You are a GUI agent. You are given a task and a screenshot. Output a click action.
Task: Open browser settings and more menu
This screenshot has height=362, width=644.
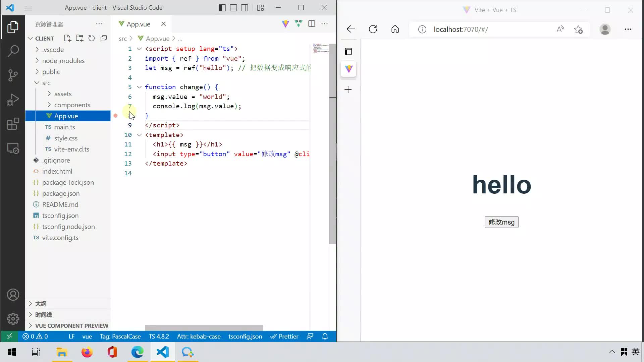628,29
